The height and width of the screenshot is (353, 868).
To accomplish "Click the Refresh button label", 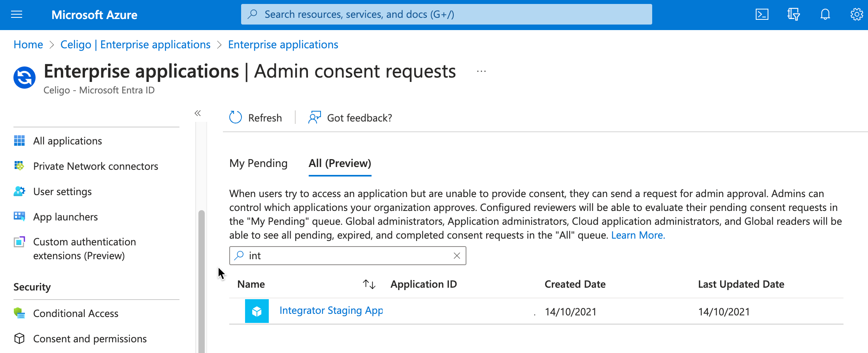I will coord(265,118).
